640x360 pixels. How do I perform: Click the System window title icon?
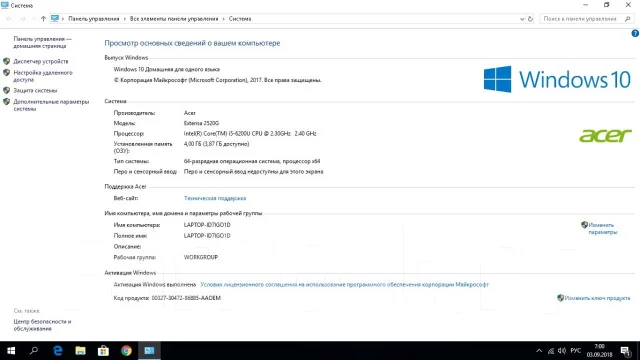click(5, 5)
